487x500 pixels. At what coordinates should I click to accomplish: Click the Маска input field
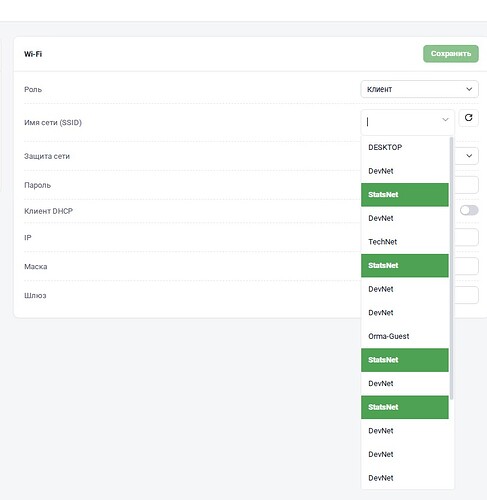pyautogui.click(x=466, y=266)
